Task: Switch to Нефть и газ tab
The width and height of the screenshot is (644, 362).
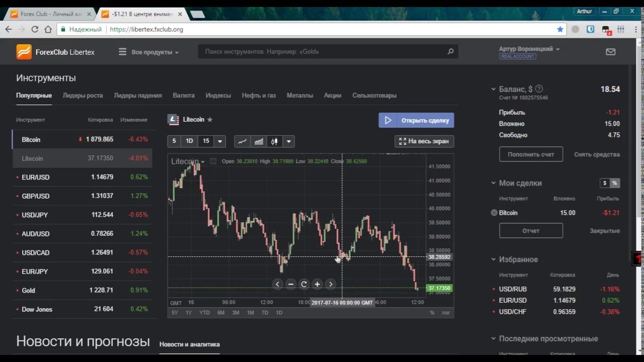Action: (259, 95)
